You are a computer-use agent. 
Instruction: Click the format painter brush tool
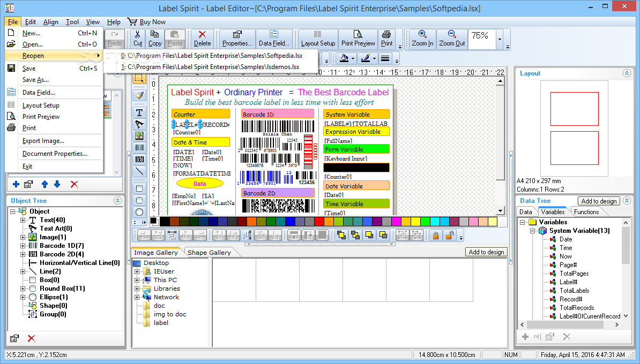[x=139, y=95]
